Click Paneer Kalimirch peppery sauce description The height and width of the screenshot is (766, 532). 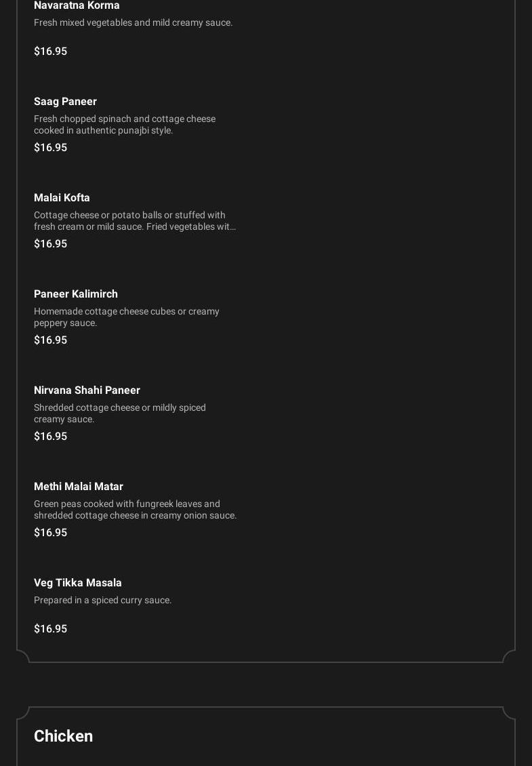[x=126, y=317]
